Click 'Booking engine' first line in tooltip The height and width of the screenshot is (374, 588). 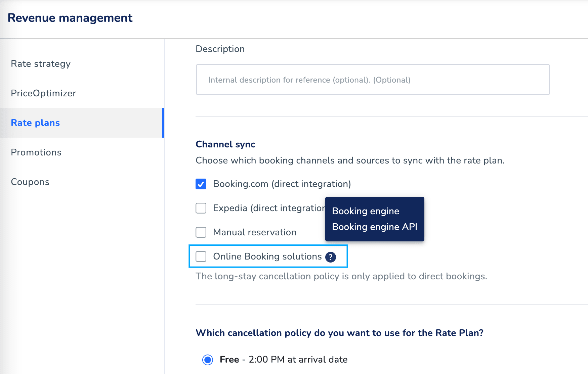(366, 211)
